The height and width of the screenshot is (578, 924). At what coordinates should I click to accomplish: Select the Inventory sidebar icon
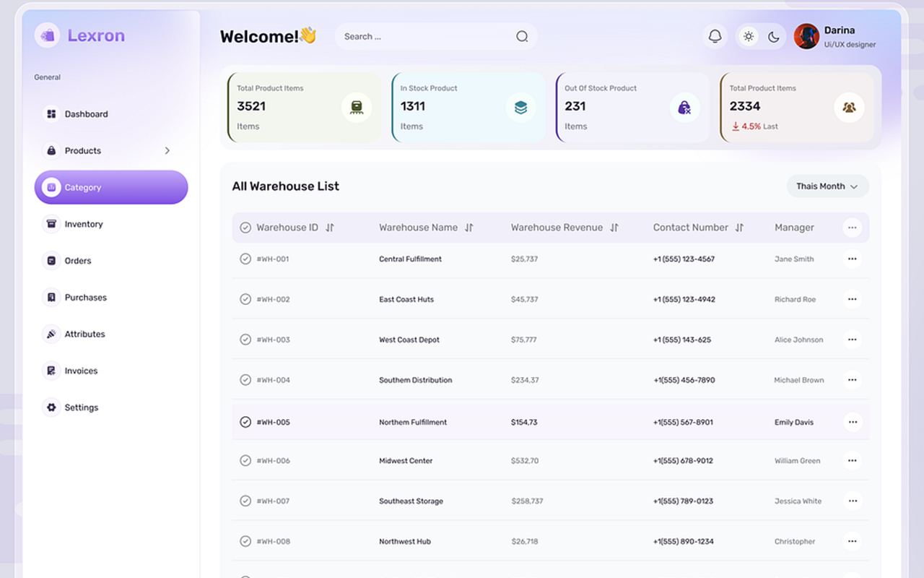[51, 224]
